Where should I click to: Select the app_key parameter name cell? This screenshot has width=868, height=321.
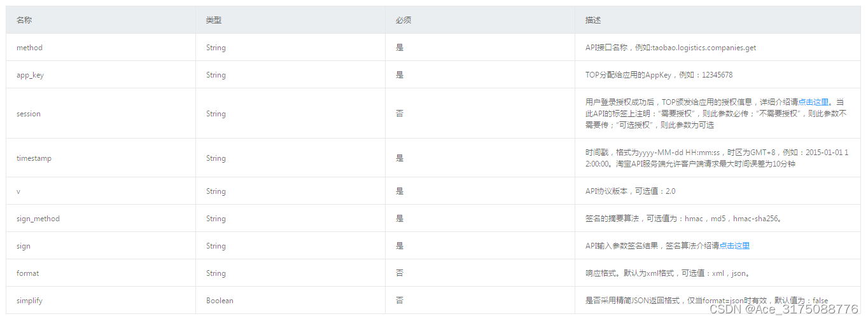(x=30, y=75)
